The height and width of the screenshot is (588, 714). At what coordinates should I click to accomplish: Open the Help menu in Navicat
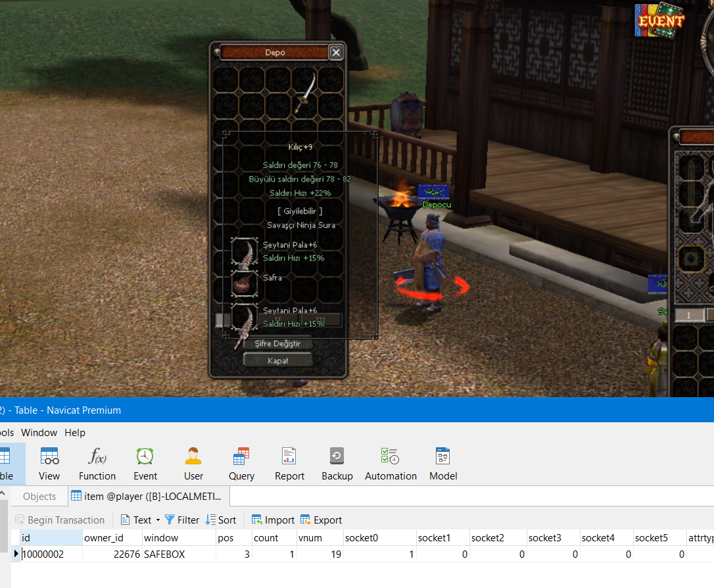(x=75, y=433)
